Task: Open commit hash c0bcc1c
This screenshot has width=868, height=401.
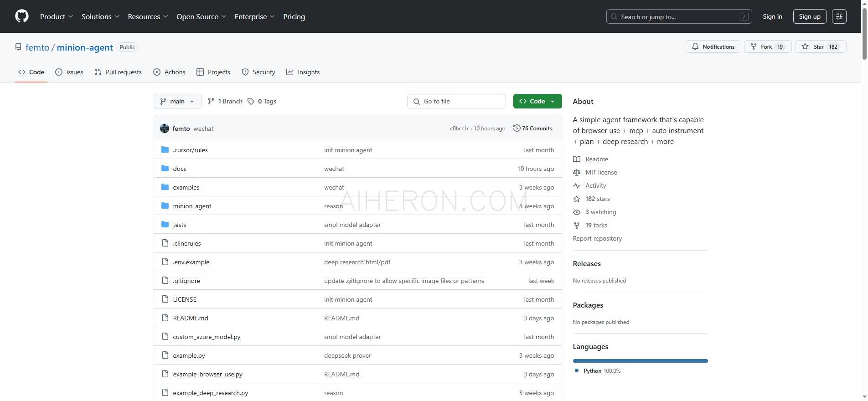Action: coord(460,129)
